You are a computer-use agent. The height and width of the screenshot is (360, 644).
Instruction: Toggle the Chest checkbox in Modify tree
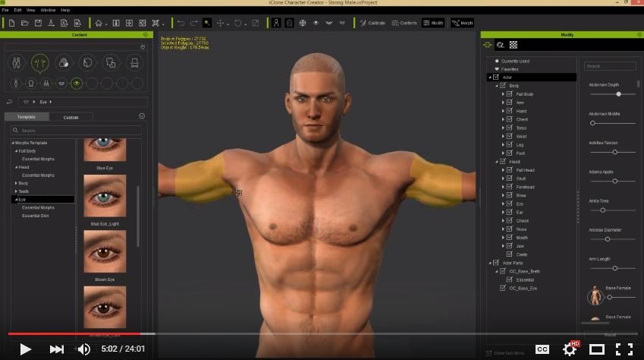(x=510, y=119)
